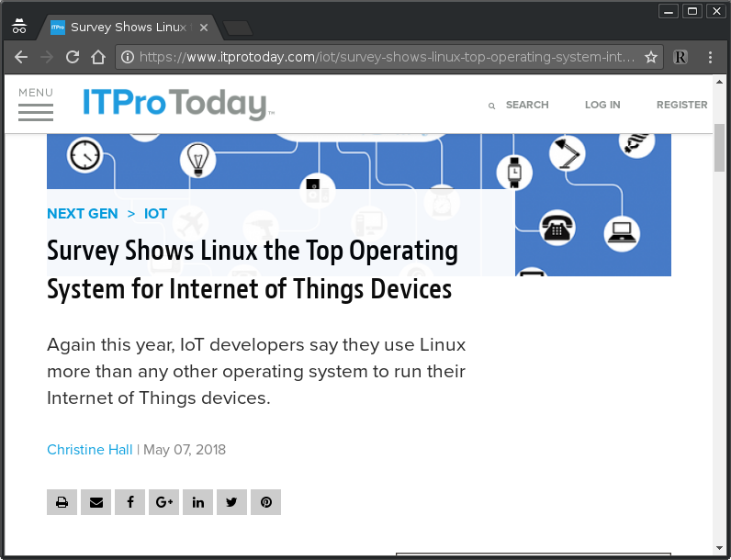
Task: Open author Christine Hall's profile
Action: [89, 450]
